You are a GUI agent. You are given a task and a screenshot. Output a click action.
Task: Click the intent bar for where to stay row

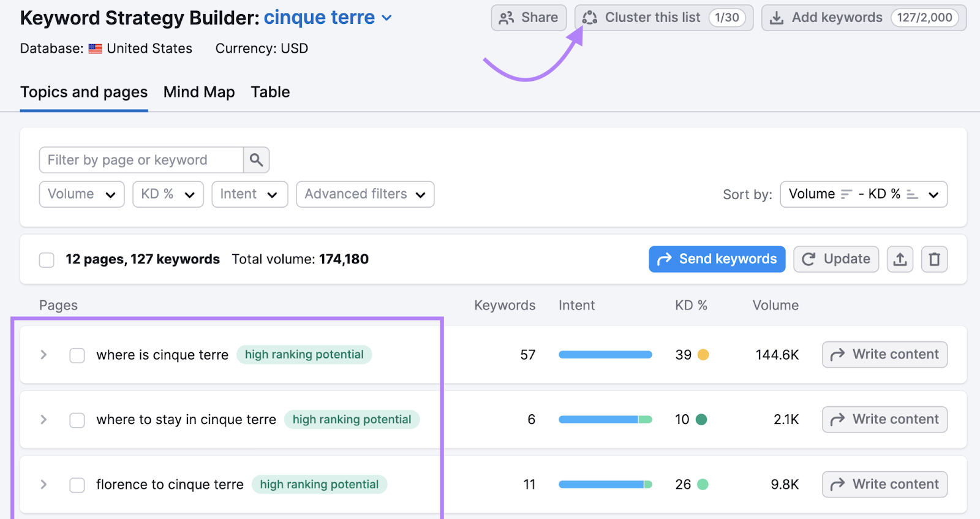[605, 420]
